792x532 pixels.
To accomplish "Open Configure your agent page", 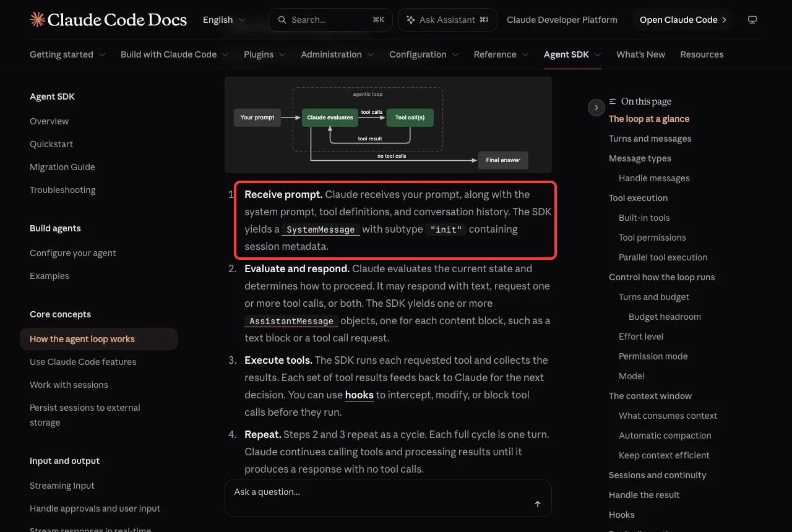I will point(73,253).
